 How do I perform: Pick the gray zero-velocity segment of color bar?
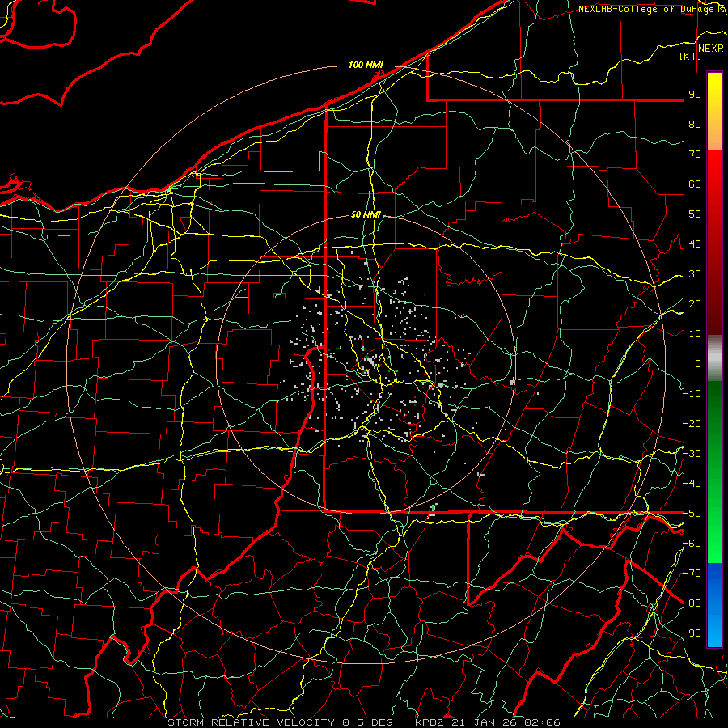click(x=714, y=358)
